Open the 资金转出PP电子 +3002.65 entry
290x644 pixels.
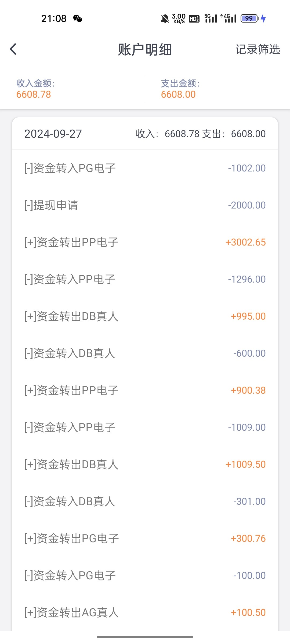[x=145, y=242]
